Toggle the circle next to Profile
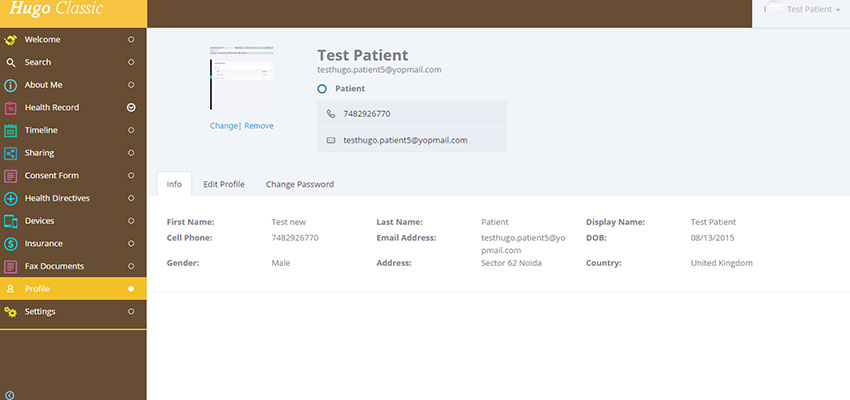Screen dimensions: 850x400 pos(131,289)
